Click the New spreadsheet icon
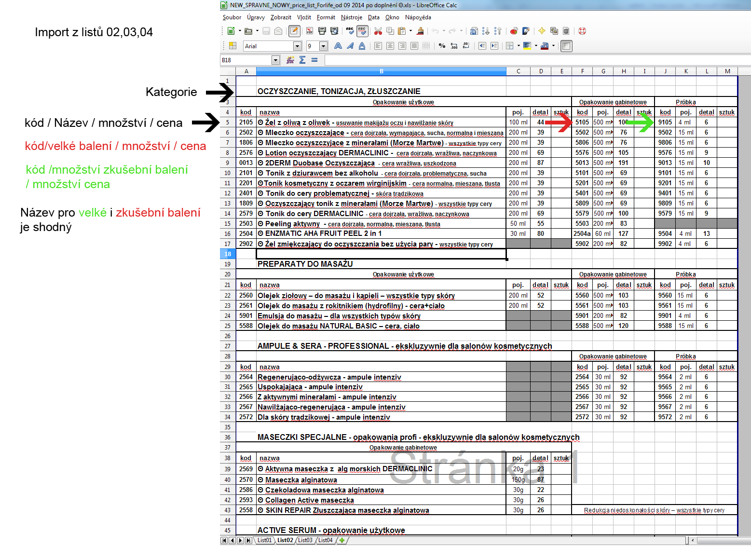This screenshot has width=751, height=560. (x=231, y=31)
